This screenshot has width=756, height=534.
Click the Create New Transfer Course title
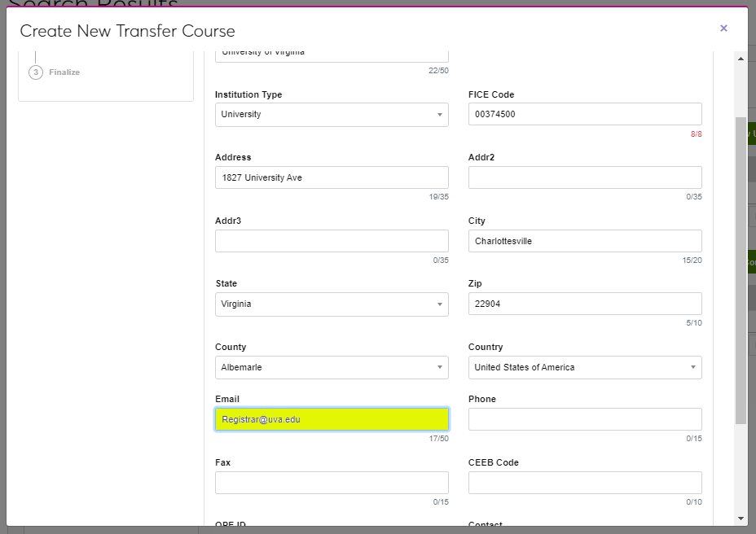tap(127, 31)
